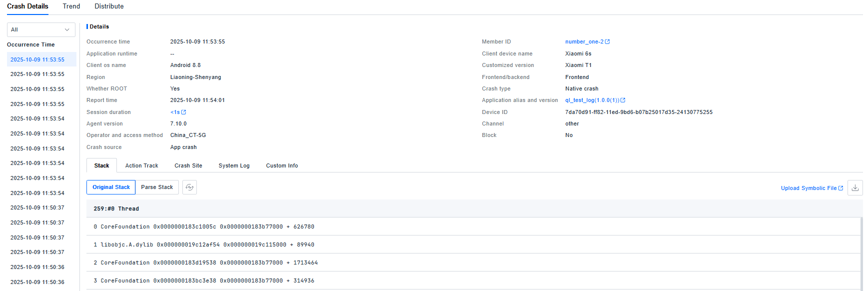Viewport: 868px width, 291px height.
Task: Switch to the Distribute tab
Action: (x=109, y=6)
